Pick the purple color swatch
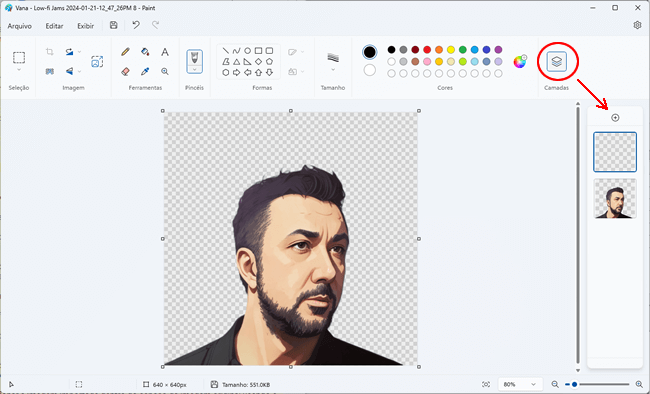This screenshot has width=650, height=394. point(498,50)
